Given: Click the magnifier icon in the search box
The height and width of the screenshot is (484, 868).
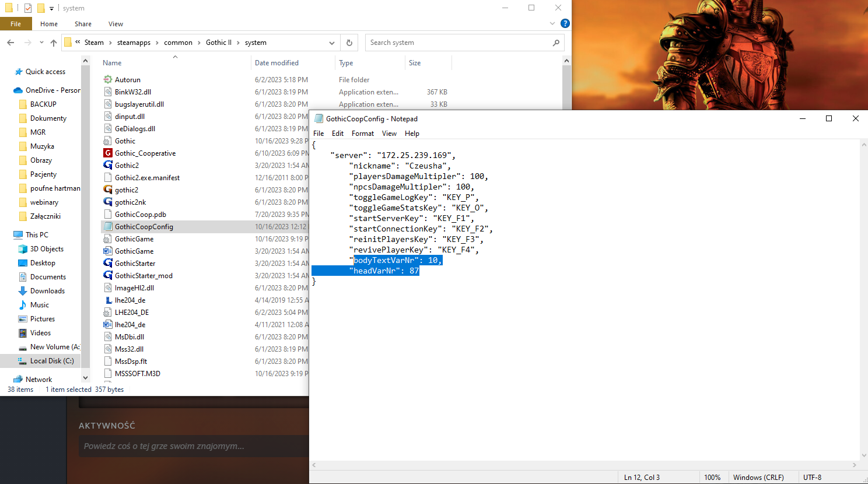Looking at the screenshot, I should pyautogui.click(x=556, y=43).
